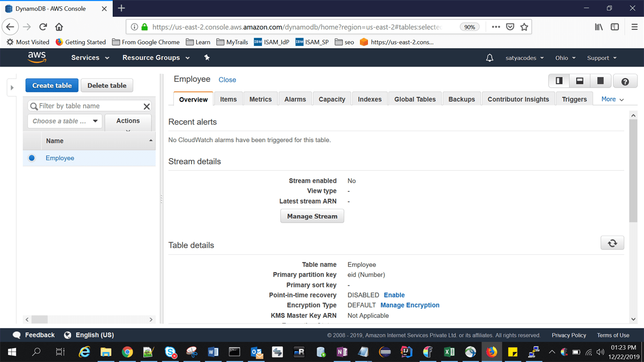Expand the Choose a table group dropdown
Image resolution: width=644 pixels, height=362 pixels.
[x=65, y=121]
